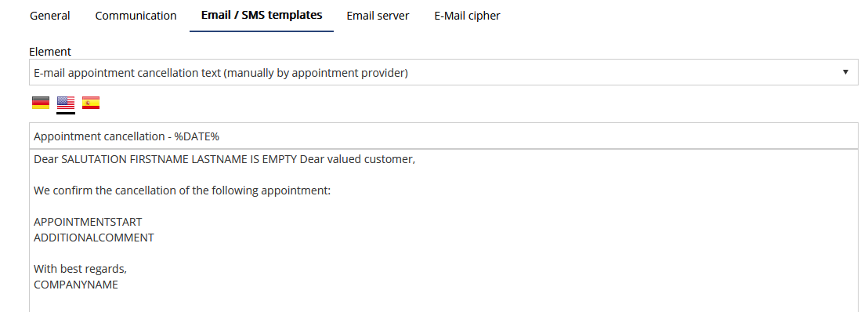
Task: Click the email body text area
Action: [443, 230]
